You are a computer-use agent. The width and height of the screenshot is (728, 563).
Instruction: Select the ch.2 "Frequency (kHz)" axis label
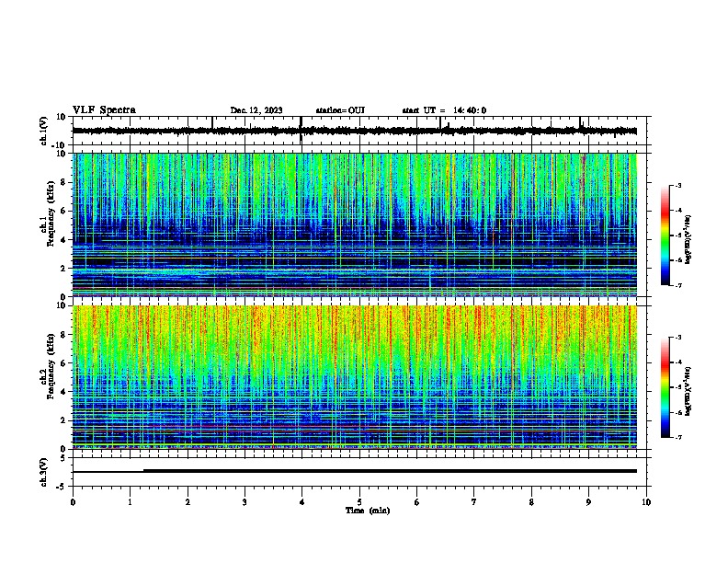pyautogui.click(x=51, y=366)
